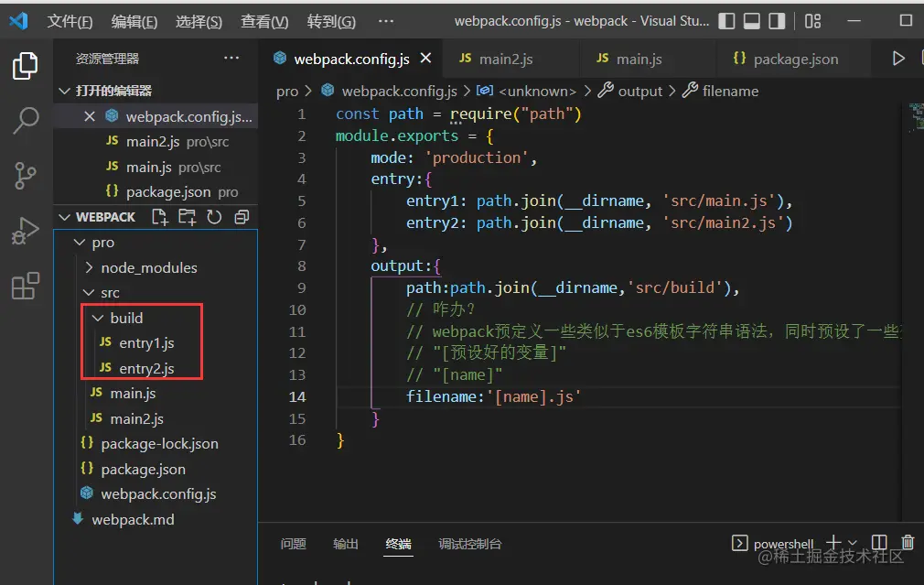Open the new terminal profile dropdown arrow
This screenshot has width=924, height=585.
click(x=853, y=543)
